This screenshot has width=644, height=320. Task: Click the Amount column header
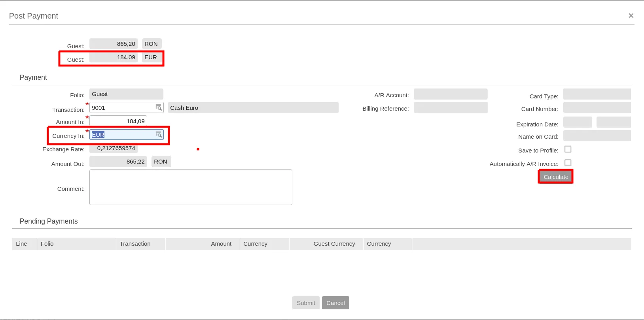coord(203,244)
